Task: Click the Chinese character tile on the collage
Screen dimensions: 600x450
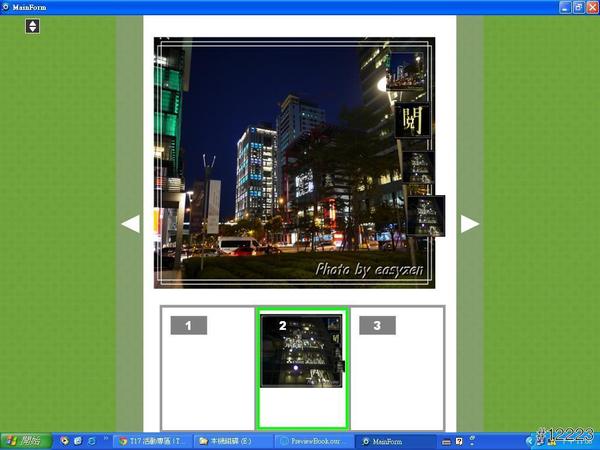Action: (x=411, y=120)
